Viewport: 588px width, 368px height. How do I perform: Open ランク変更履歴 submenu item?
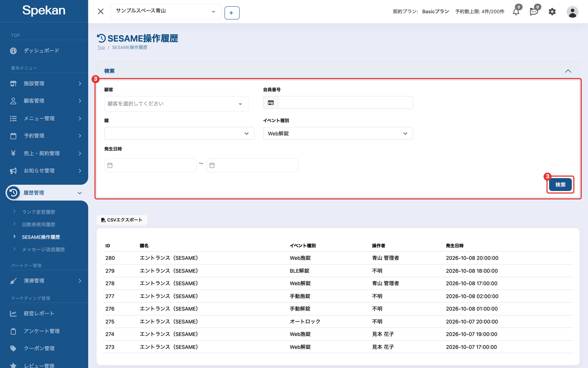[x=39, y=212]
